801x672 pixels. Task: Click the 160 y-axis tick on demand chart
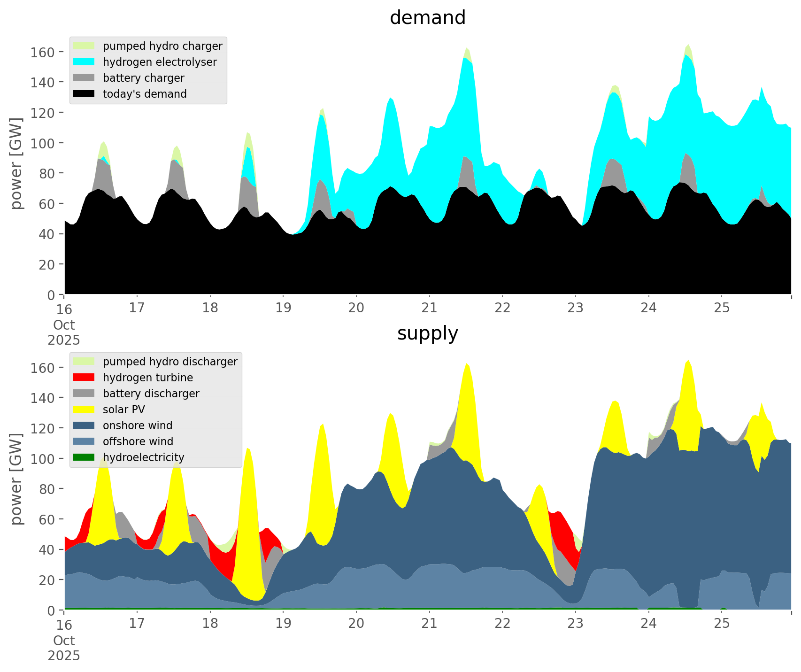coord(42,52)
